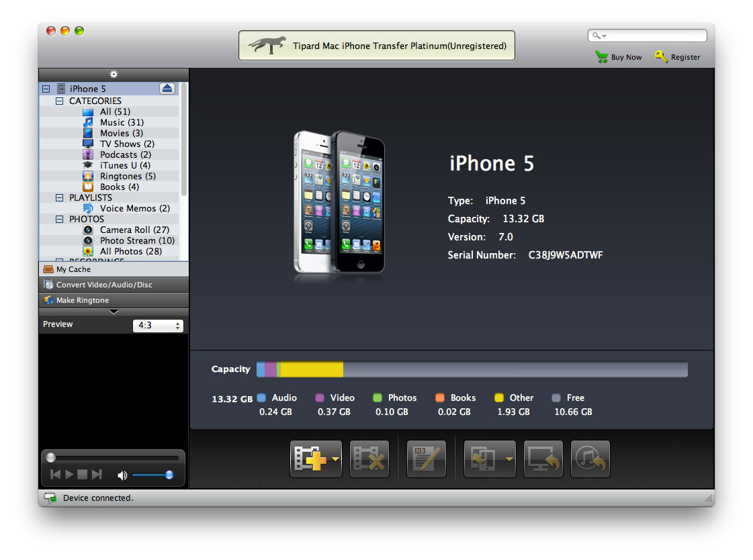
Task: Click the capacity usage bar
Action: pyautogui.click(x=472, y=369)
